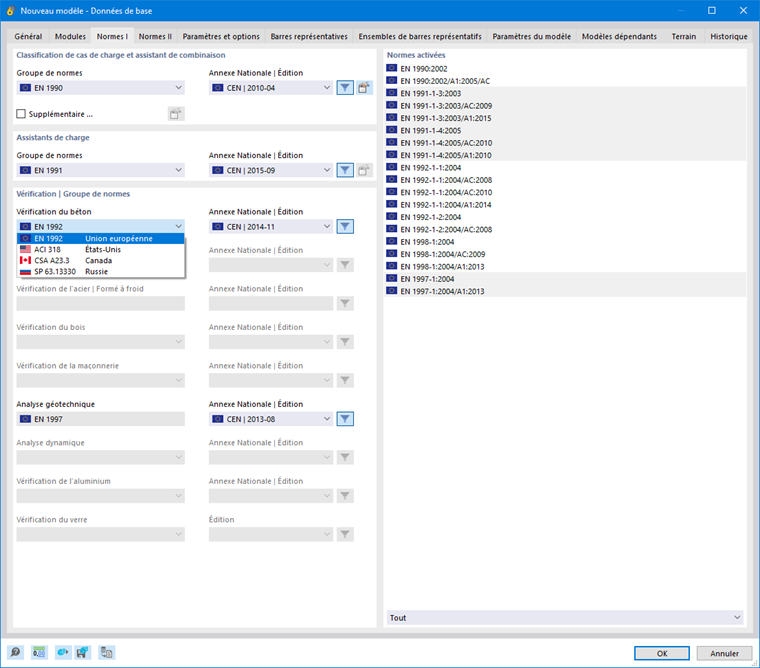Image resolution: width=760 pixels, height=668 pixels.
Task: Select EN 1997-1:2004/A1:2013 entry
Action: (x=565, y=291)
